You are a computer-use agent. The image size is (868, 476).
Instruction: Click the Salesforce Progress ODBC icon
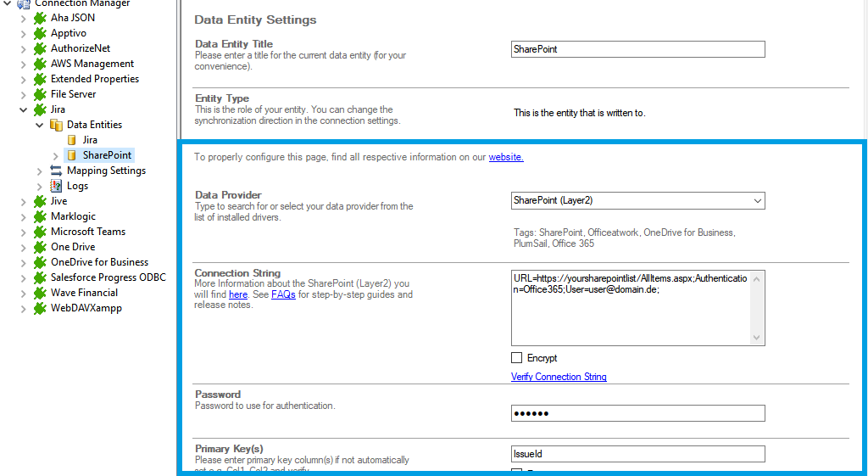pyautogui.click(x=40, y=277)
